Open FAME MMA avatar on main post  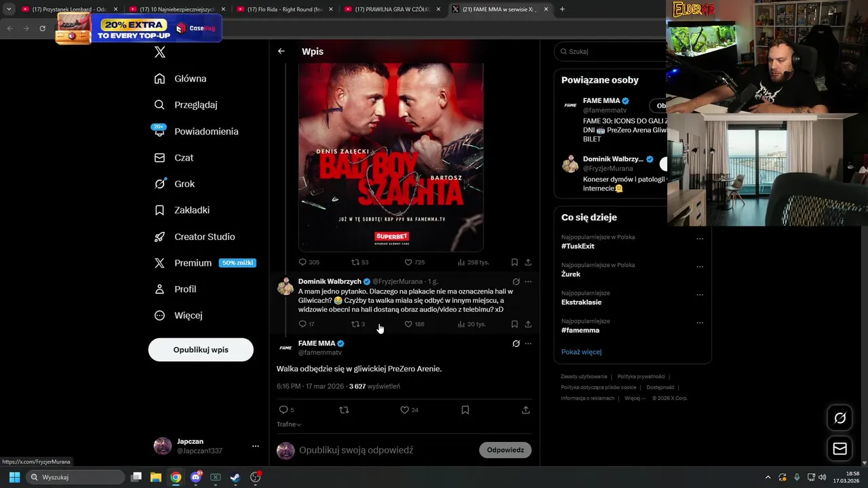(x=285, y=348)
